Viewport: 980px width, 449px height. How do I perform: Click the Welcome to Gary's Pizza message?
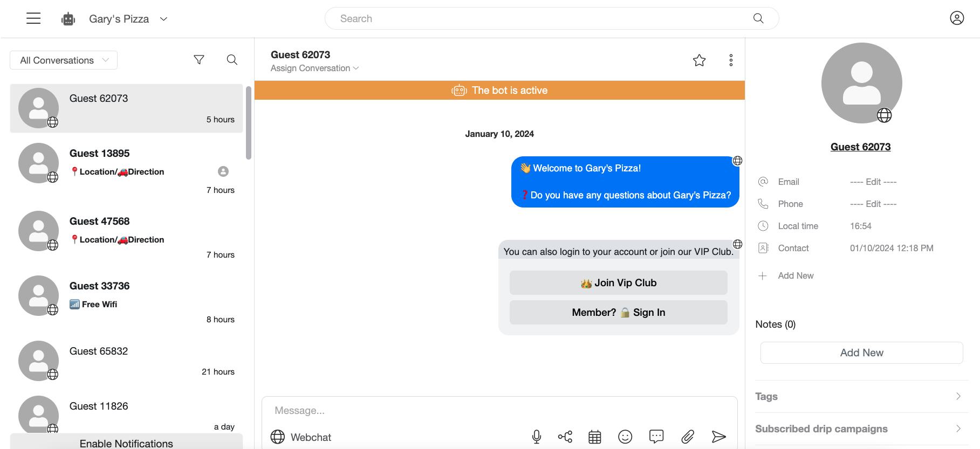click(x=625, y=182)
